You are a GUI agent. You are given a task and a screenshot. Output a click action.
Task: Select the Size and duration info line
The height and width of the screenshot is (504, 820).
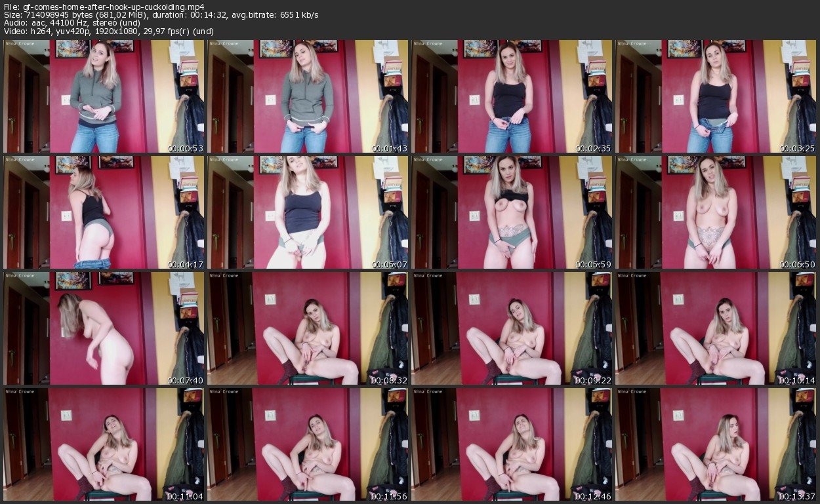[161, 15]
